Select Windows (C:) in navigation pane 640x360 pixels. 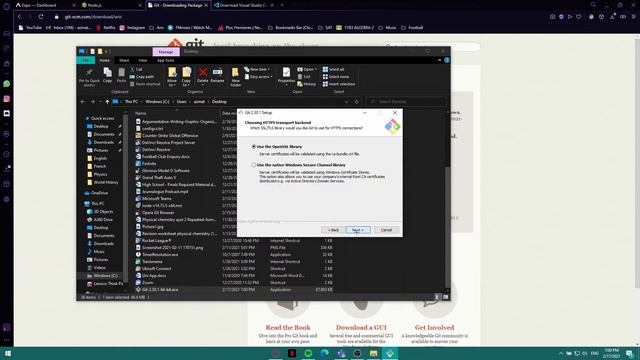pyautogui.click(x=104, y=276)
